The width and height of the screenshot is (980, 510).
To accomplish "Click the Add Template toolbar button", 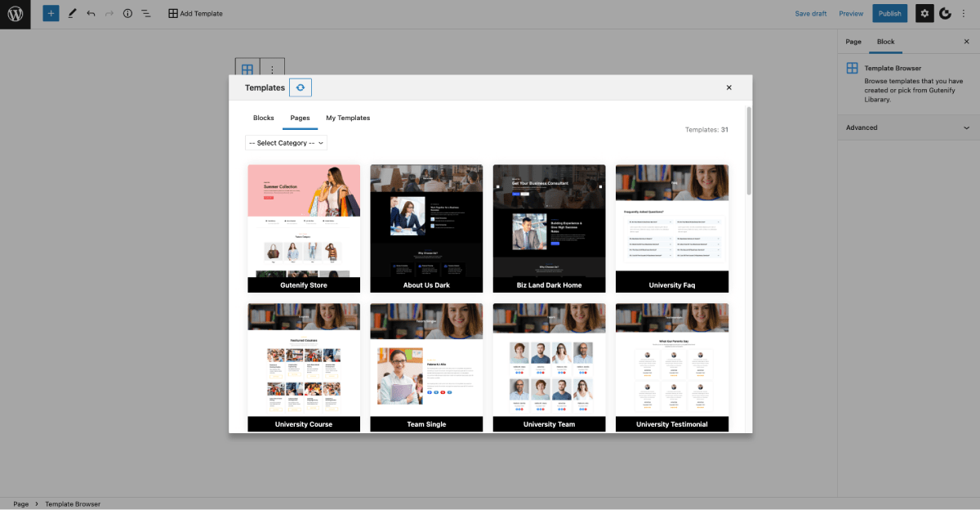I will (x=195, y=14).
